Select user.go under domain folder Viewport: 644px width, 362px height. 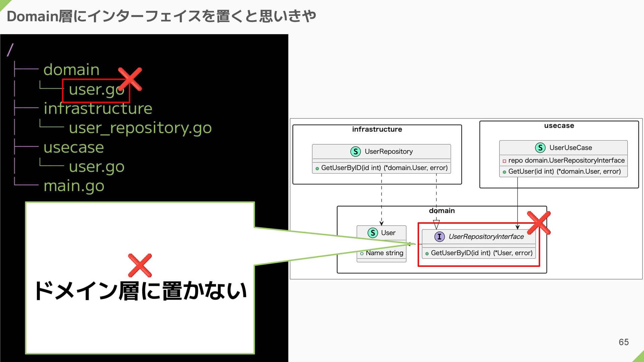[97, 90]
